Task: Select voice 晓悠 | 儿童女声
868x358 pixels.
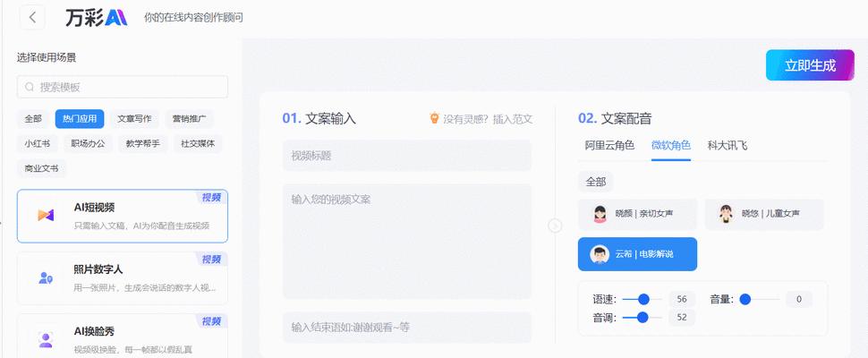Action: 764,214
